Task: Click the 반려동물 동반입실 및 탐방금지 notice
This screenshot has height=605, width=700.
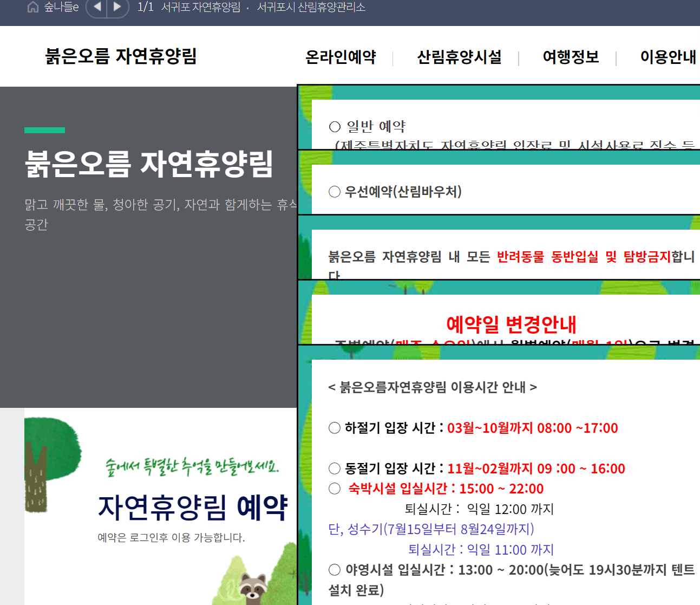Action: click(x=584, y=257)
